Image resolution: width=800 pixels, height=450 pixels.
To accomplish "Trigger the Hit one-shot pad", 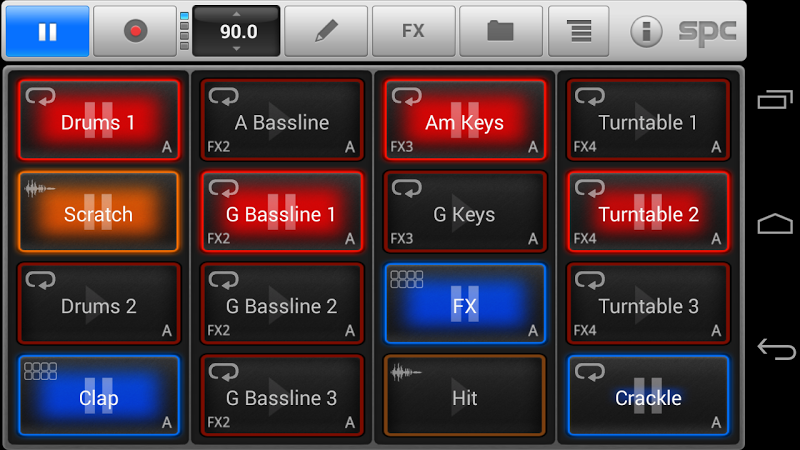I will [x=465, y=396].
